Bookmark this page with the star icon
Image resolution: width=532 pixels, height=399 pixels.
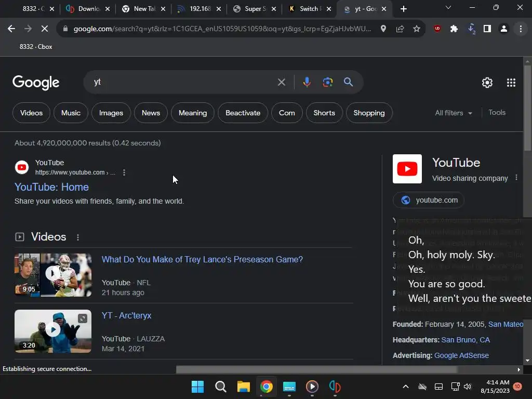click(x=417, y=29)
